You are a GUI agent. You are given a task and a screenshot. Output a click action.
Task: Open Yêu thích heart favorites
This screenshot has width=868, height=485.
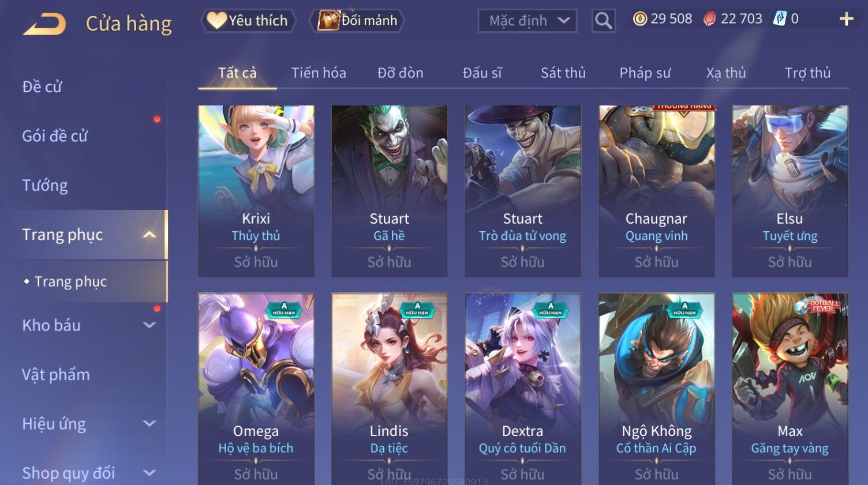point(248,21)
